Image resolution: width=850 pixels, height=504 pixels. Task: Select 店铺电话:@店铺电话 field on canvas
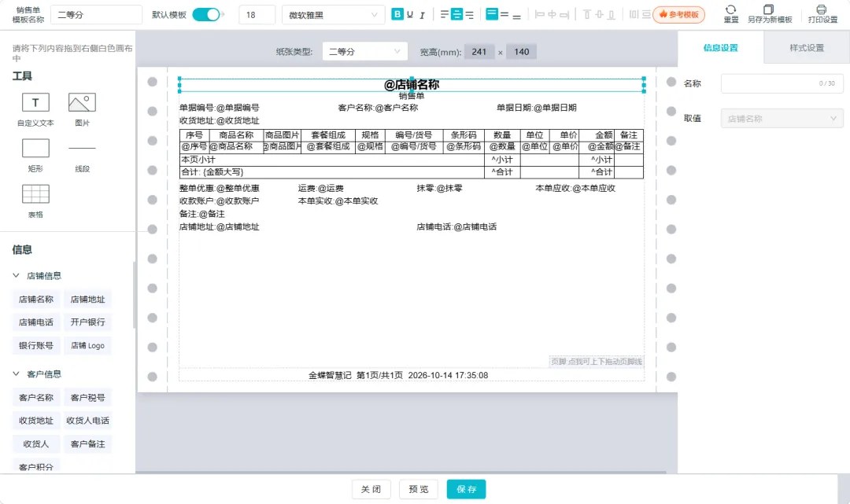click(x=456, y=226)
